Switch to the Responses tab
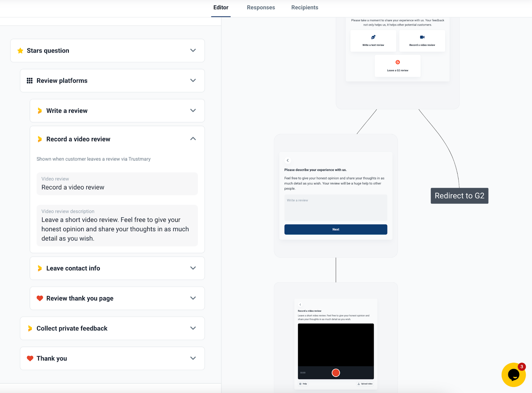532x393 pixels. click(x=261, y=7)
